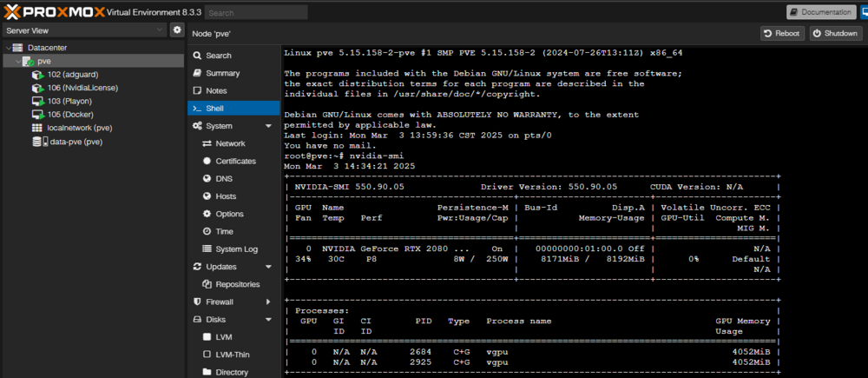Select data-pve (pve) in the tree
868x378 pixels.
(92, 142)
